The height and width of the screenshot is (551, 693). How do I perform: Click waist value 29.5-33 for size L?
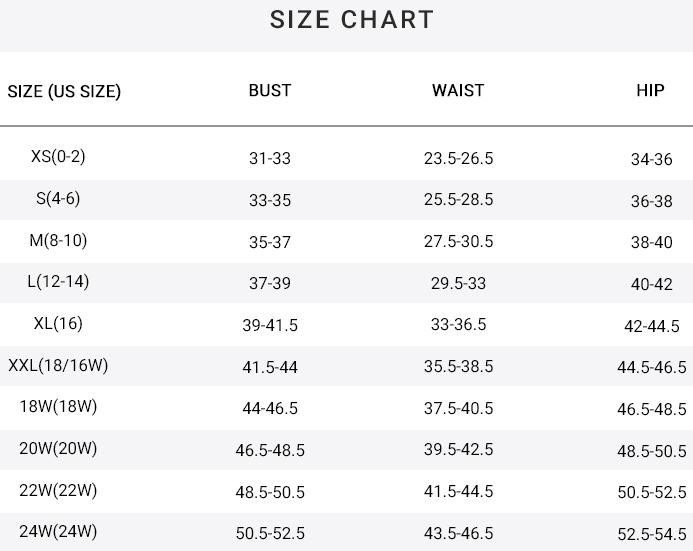[458, 283]
